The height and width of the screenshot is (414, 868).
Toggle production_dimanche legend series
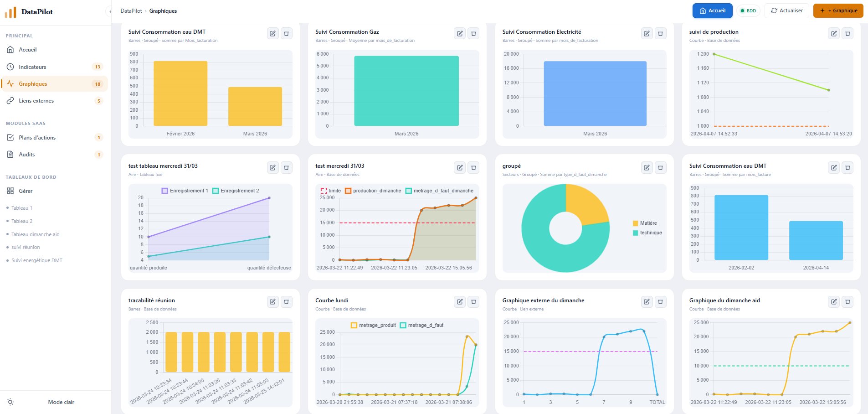pyautogui.click(x=373, y=191)
